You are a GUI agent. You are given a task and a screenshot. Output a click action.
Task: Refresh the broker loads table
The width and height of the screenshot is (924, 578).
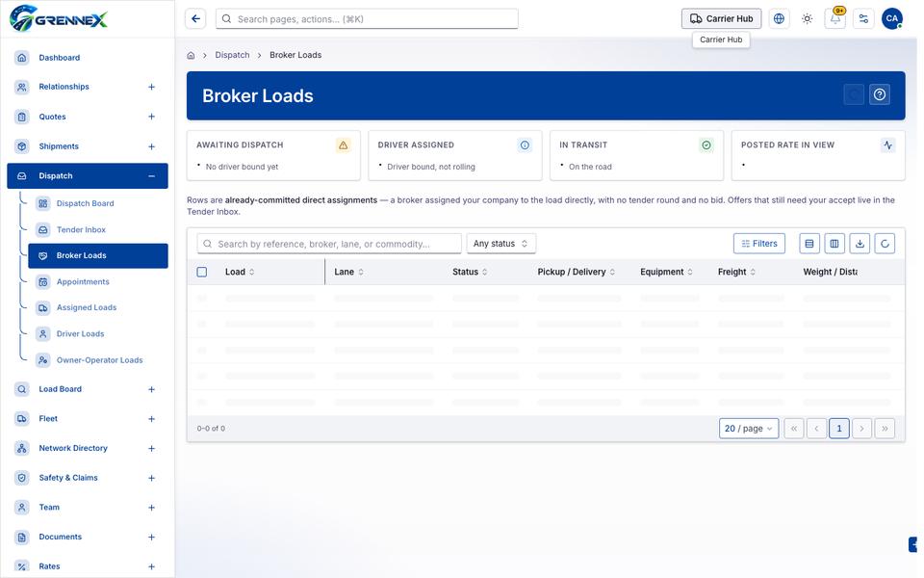tap(885, 244)
